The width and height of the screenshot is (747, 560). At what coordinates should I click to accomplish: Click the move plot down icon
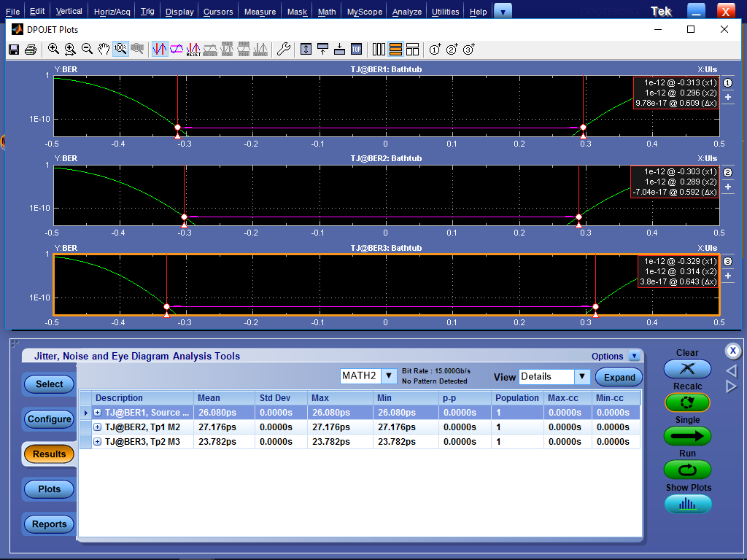[340, 49]
